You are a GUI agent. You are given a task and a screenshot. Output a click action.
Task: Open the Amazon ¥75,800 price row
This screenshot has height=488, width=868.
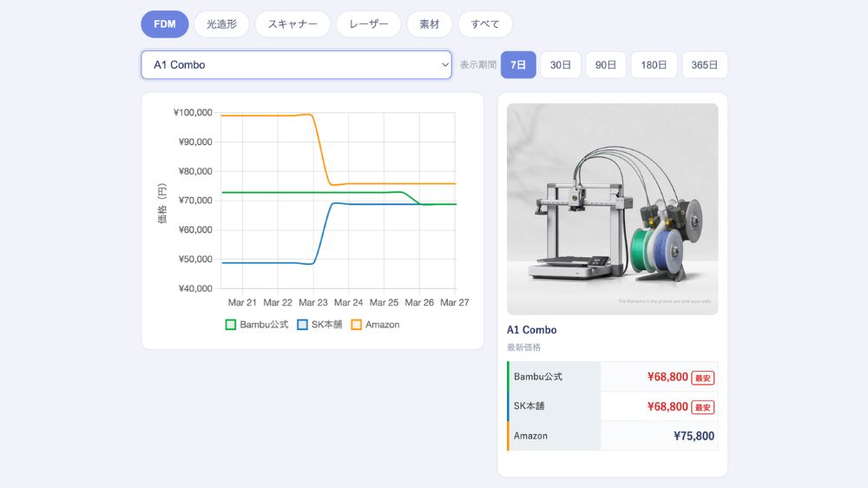click(x=612, y=436)
